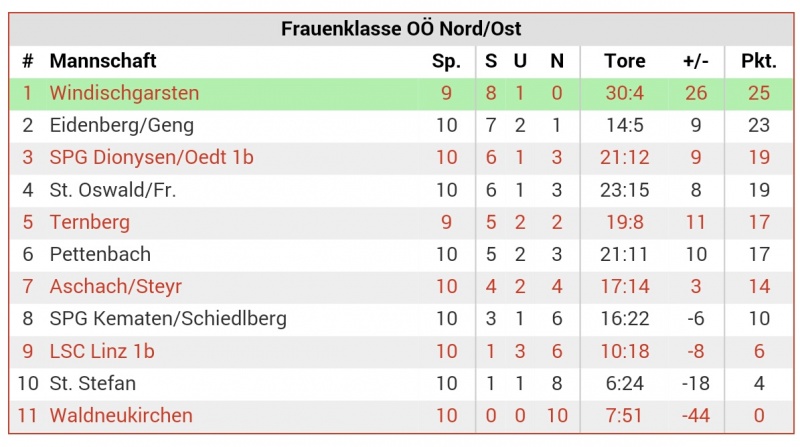Open the Aschach/Steyr team entry

click(x=116, y=287)
